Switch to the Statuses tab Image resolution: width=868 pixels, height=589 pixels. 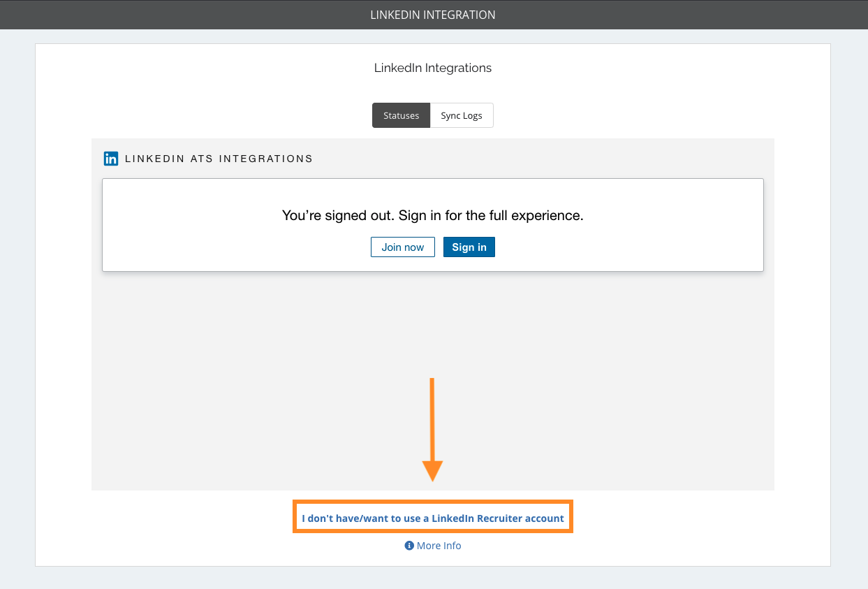[402, 115]
